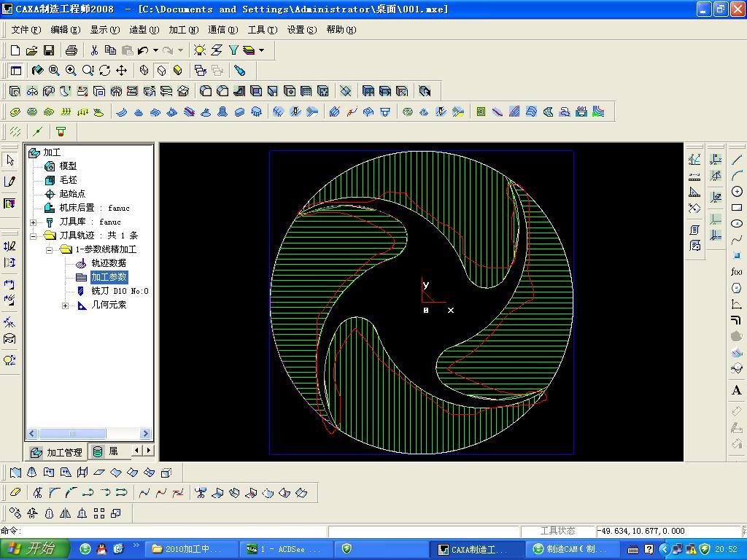Select the rectangle drawing tool
The width and height of the screenshot is (747, 560).
click(737, 208)
